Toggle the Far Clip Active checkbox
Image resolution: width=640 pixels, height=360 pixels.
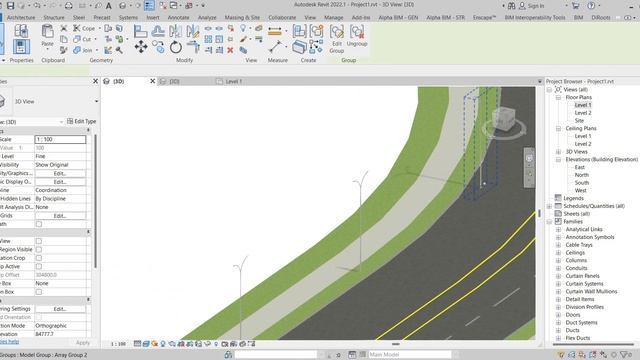[39, 267]
